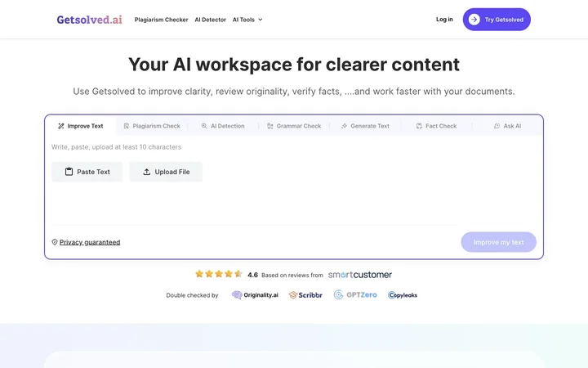Switch to the Generate Text tab

[x=365, y=126]
